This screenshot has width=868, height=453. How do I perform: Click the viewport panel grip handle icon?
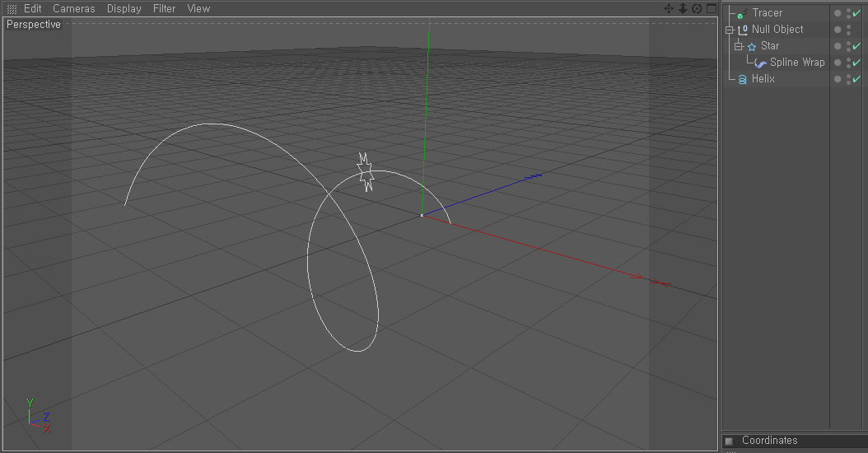[x=12, y=9]
